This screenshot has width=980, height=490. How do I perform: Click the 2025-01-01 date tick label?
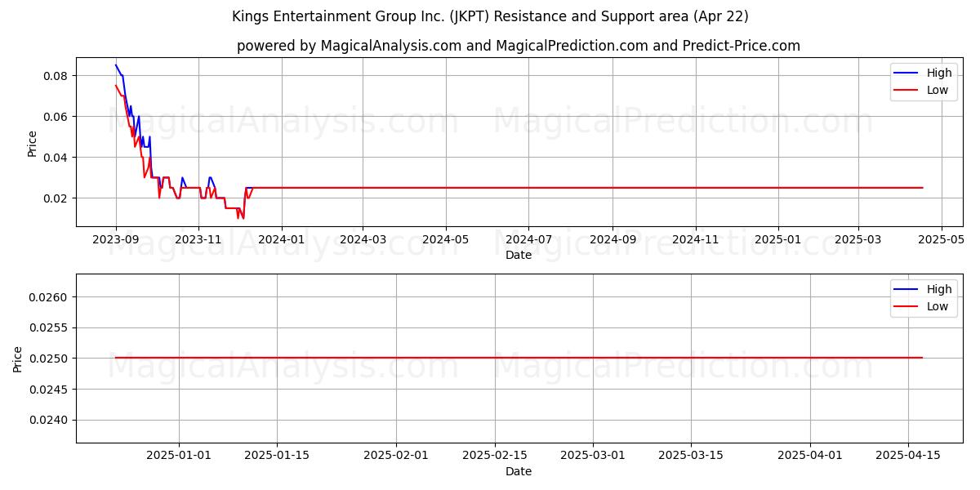(179, 456)
